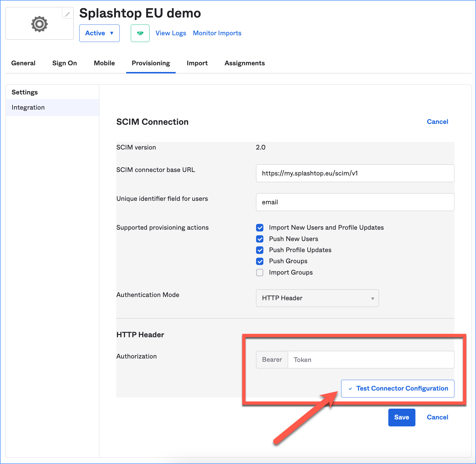The height and width of the screenshot is (464, 476).
Task: Click the SCIM connector base URL field
Action: coord(355,173)
